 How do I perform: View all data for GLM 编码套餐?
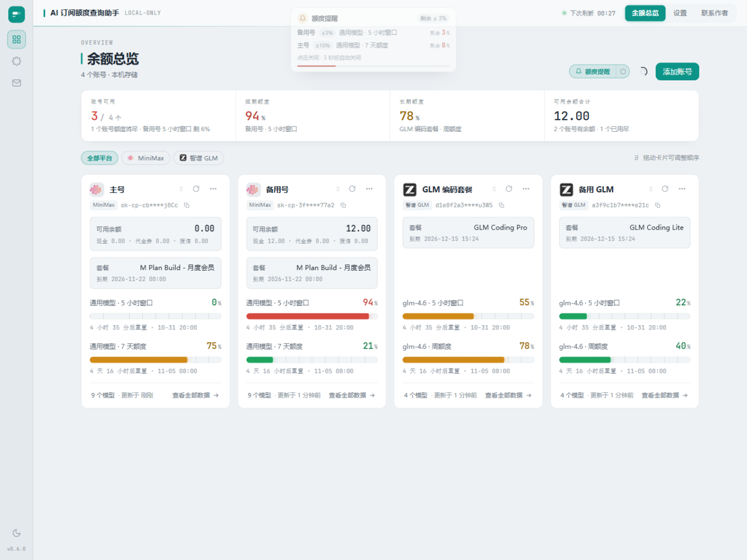click(x=508, y=395)
